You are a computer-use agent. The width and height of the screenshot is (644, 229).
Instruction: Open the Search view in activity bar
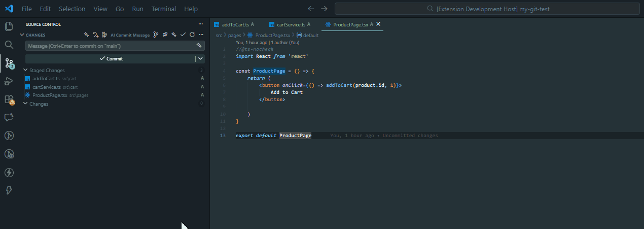[x=9, y=45]
